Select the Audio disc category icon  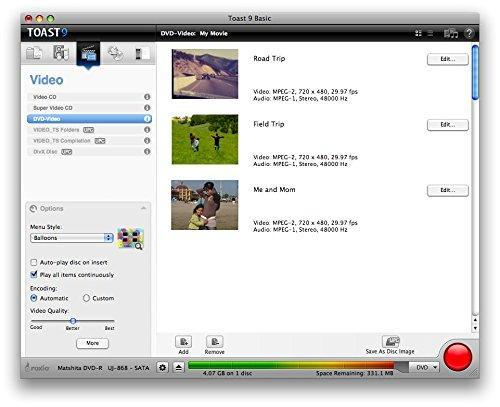click(61, 53)
